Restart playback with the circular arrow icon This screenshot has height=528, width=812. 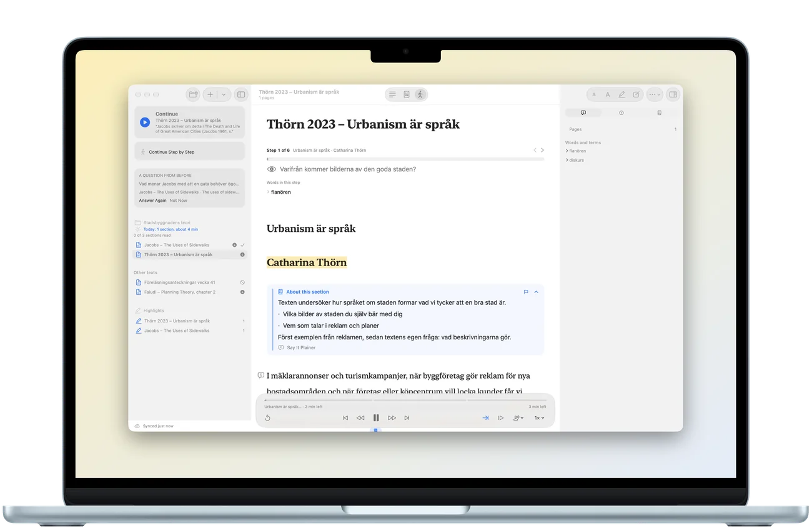click(267, 418)
